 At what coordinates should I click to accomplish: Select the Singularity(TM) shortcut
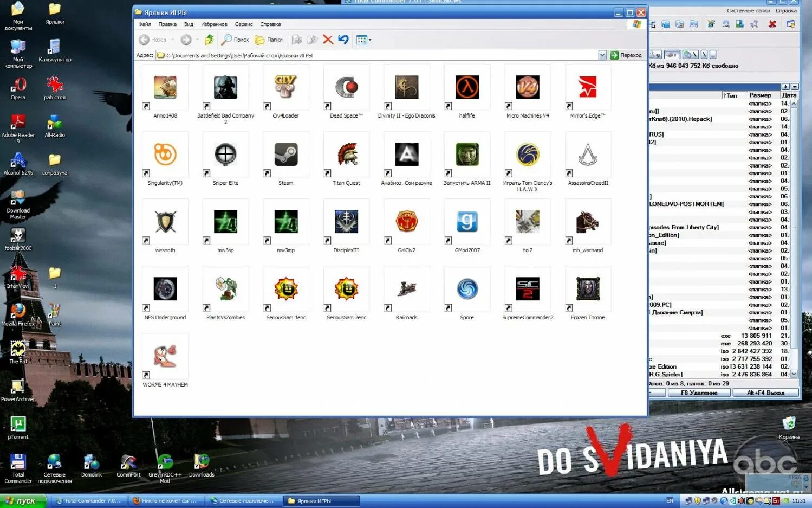pyautogui.click(x=165, y=155)
